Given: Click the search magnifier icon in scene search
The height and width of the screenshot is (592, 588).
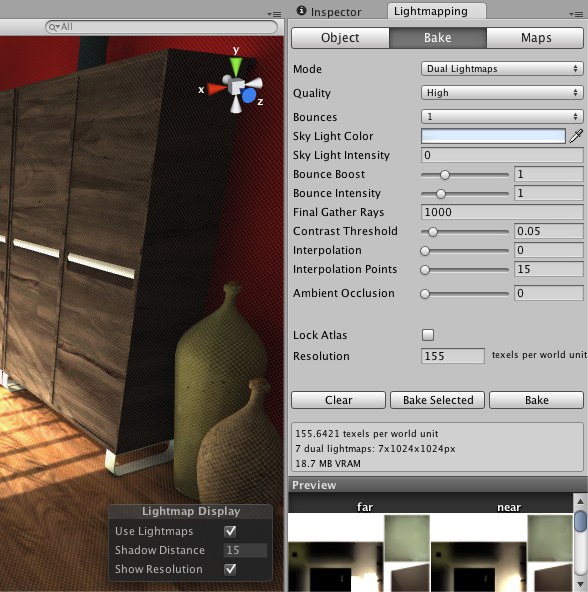Looking at the screenshot, I should (x=54, y=27).
